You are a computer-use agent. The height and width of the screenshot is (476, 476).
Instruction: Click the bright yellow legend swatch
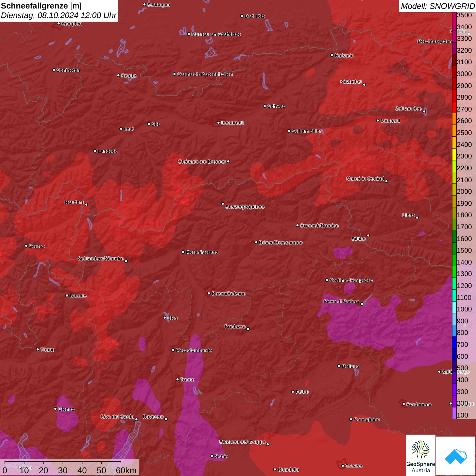click(x=454, y=154)
